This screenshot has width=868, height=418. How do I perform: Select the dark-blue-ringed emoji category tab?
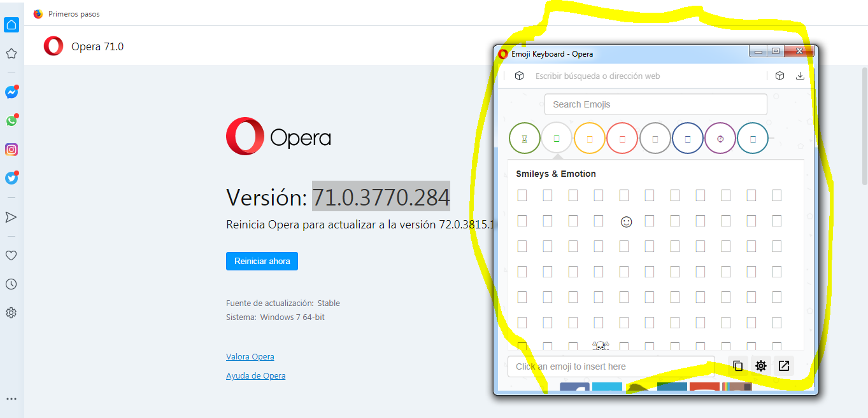688,138
